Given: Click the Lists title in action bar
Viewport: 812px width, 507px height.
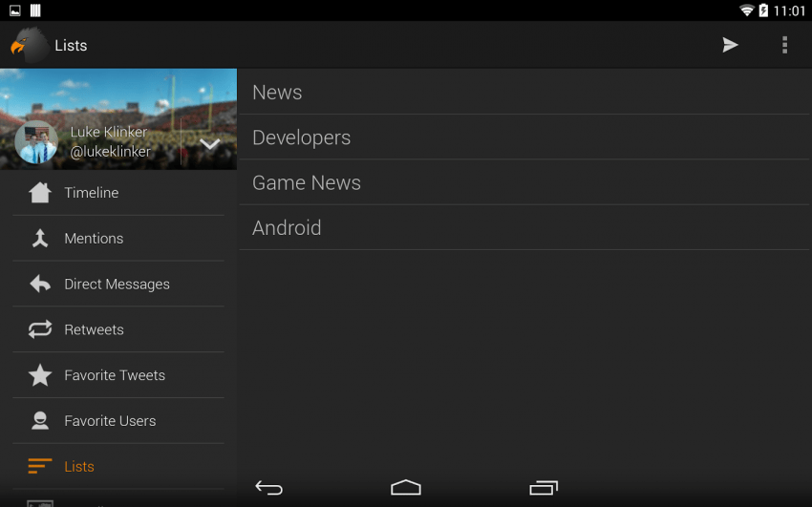Looking at the screenshot, I should pyautogui.click(x=71, y=46).
